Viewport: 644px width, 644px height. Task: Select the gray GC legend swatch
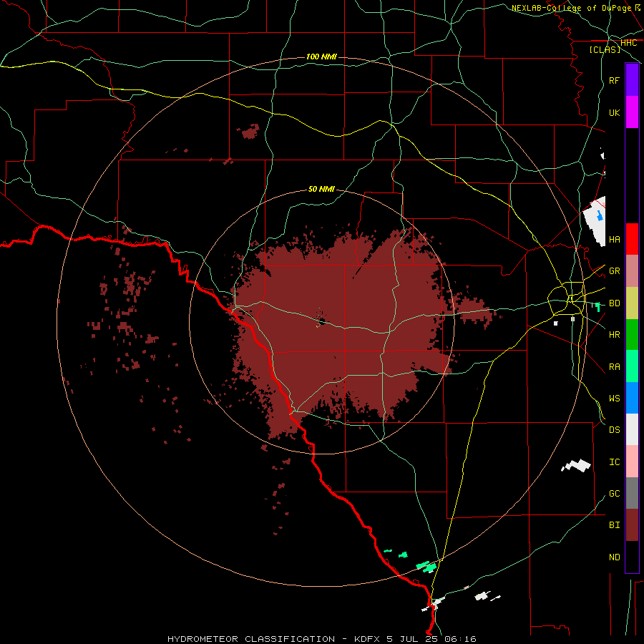[x=632, y=493]
